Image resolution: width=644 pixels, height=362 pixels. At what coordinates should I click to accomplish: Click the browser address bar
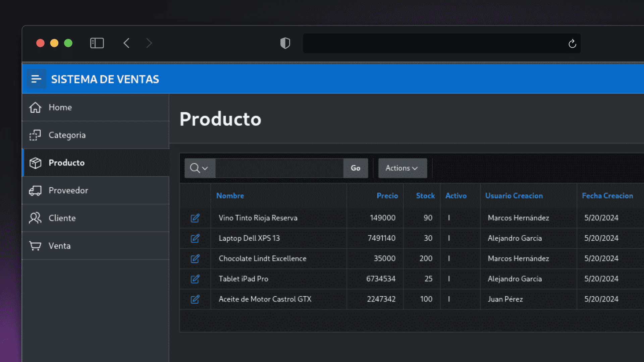[x=442, y=43]
